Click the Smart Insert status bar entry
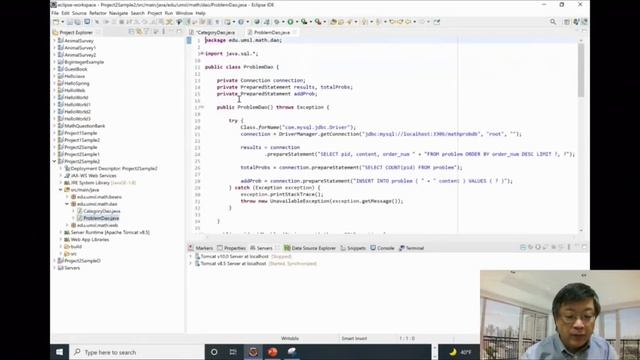Viewport: 640px width, 360px height. click(x=354, y=338)
